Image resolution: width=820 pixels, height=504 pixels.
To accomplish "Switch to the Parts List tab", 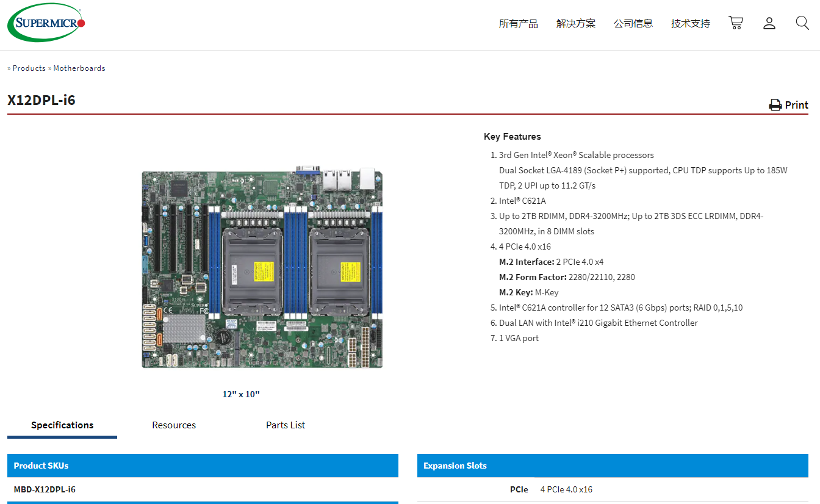I will point(286,425).
